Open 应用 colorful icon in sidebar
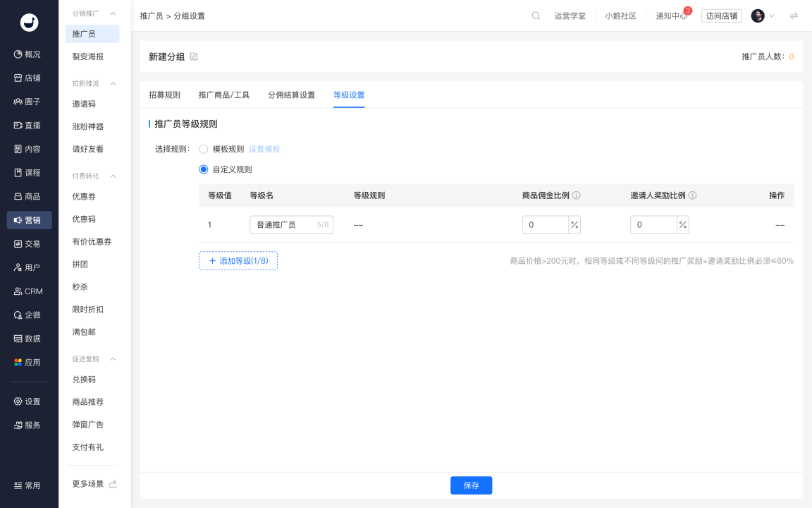Screen dimensions: 812x508 (27, 363)
